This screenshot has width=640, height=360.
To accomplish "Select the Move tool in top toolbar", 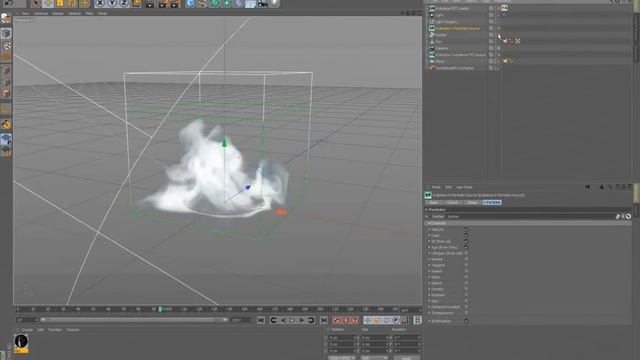I will click(x=48, y=4).
